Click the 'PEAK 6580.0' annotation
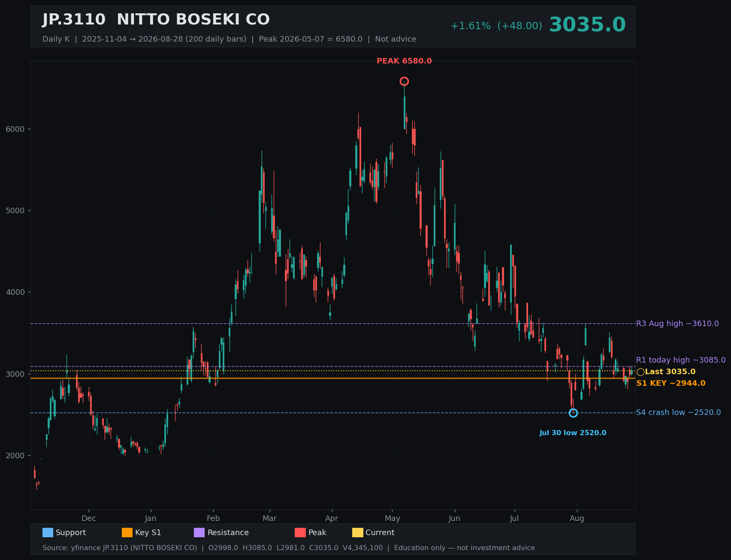731x560 pixels. click(404, 61)
